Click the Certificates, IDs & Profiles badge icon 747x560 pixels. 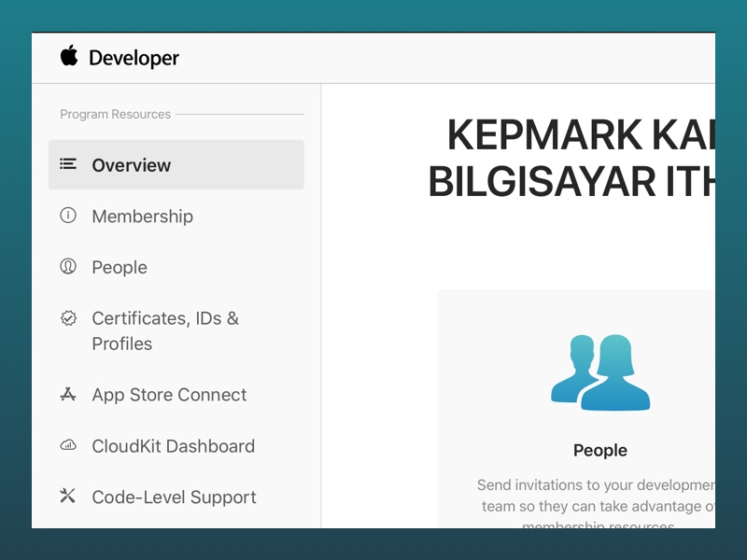68,318
